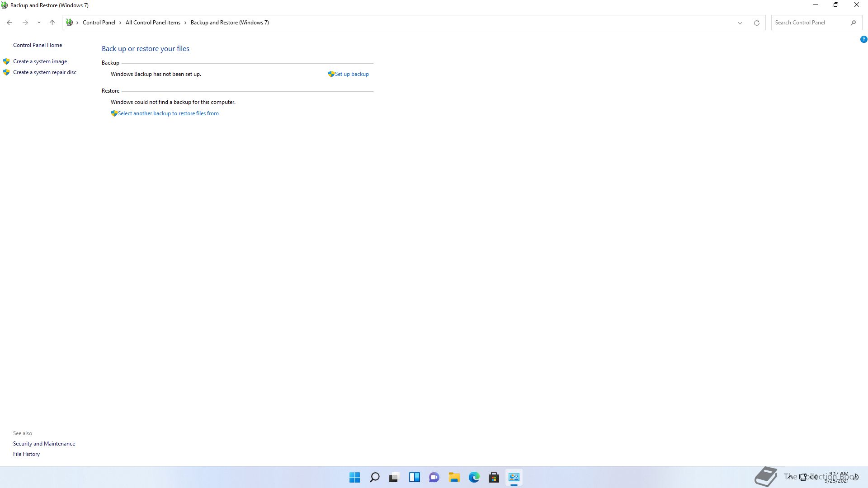Open the blue Help question mark
The width and height of the screenshot is (868, 488).
863,39
